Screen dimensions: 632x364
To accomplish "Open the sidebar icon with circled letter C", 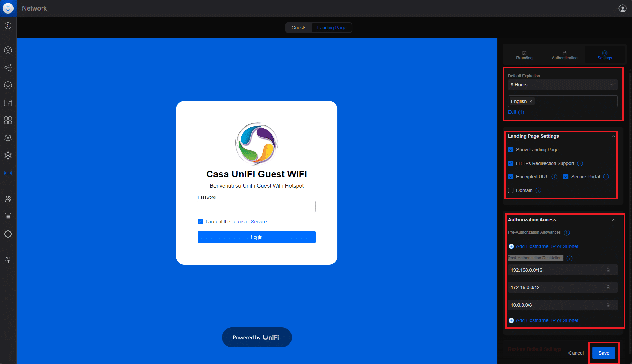I will click(x=8, y=26).
